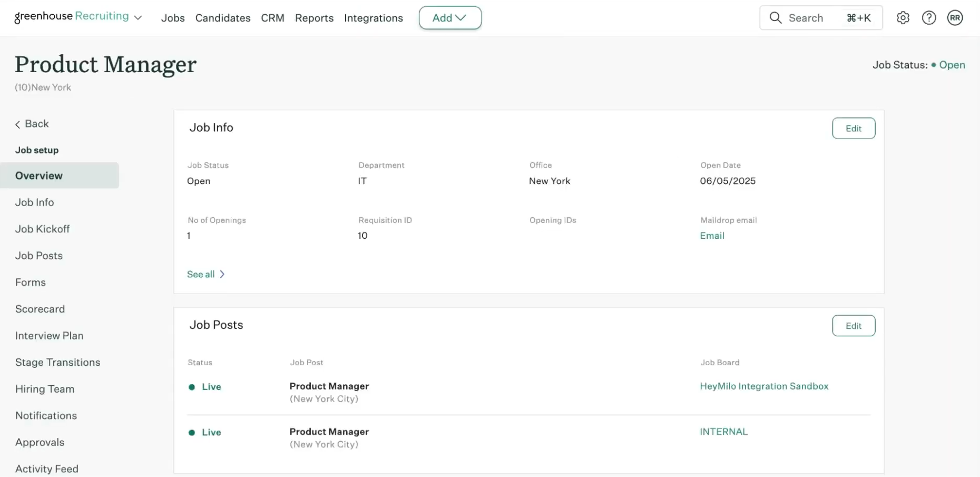The image size is (980, 477).
Task: Click Product Manager post for HeyMilo board
Action: (329, 386)
